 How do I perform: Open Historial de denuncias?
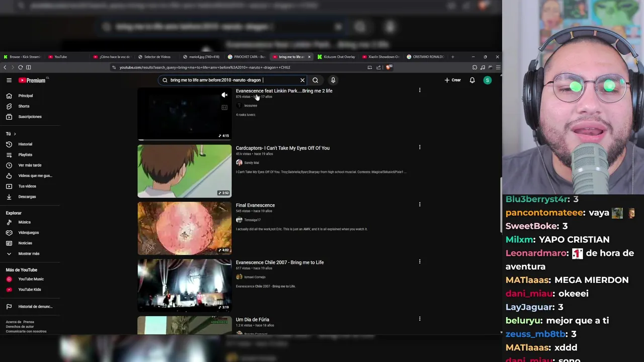pos(30,307)
